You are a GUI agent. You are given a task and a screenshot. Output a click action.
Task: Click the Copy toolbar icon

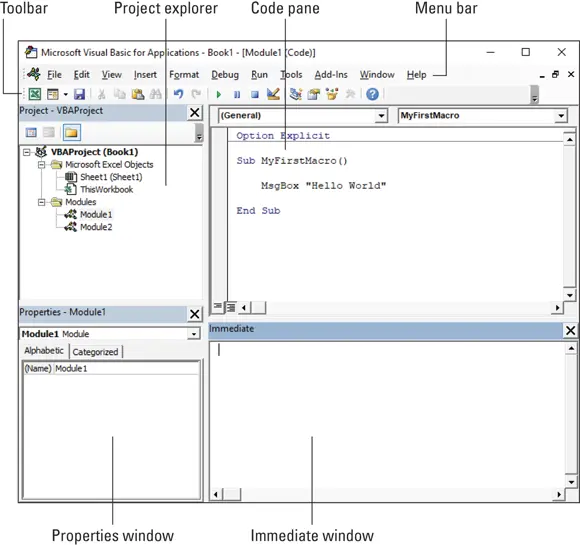coord(119,94)
